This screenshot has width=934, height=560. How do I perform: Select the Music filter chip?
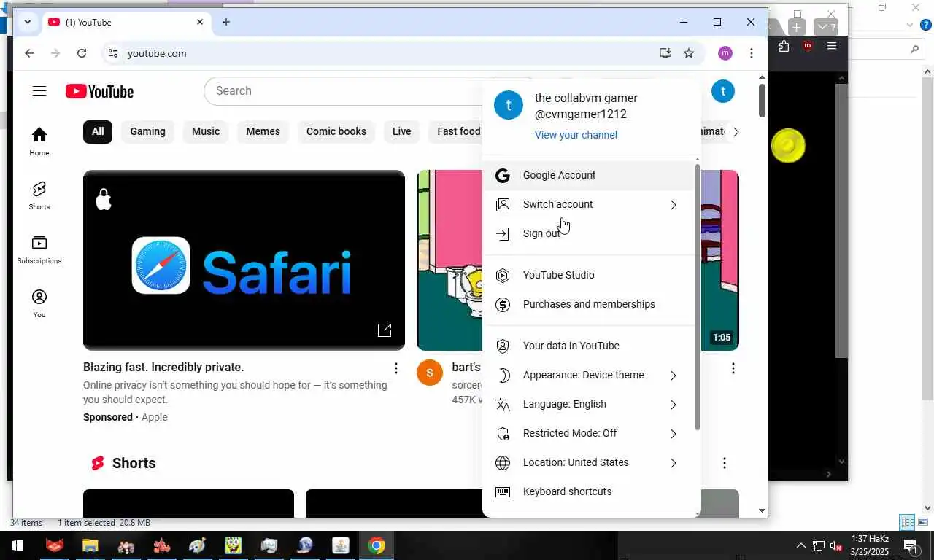(206, 131)
